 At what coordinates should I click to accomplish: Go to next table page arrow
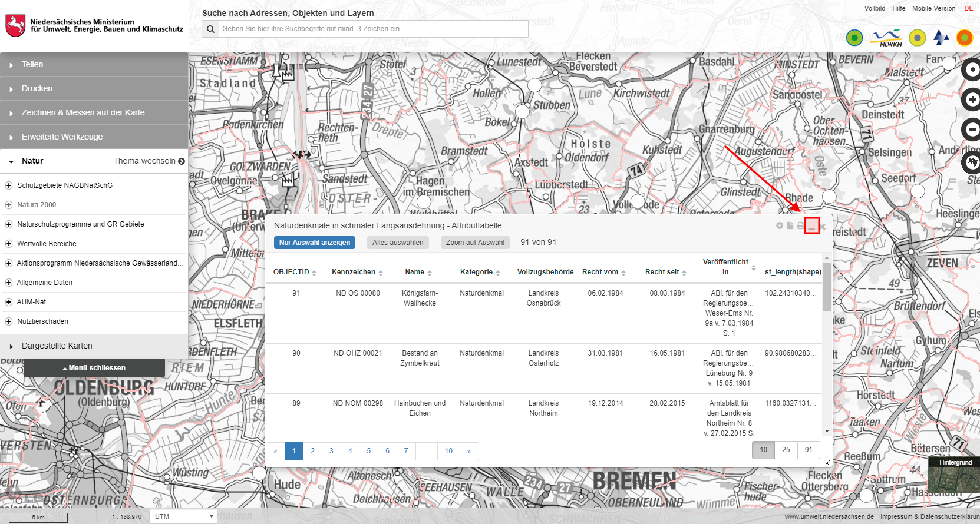[469, 451]
